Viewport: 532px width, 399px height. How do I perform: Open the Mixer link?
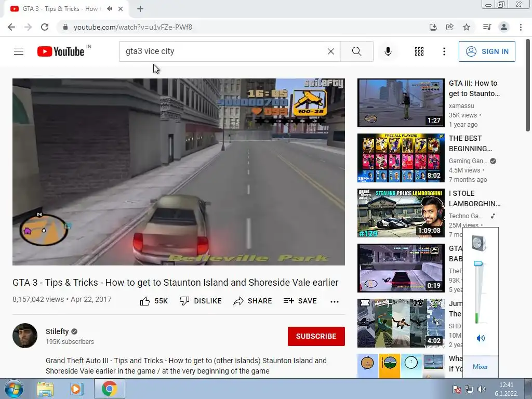pos(480,367)
